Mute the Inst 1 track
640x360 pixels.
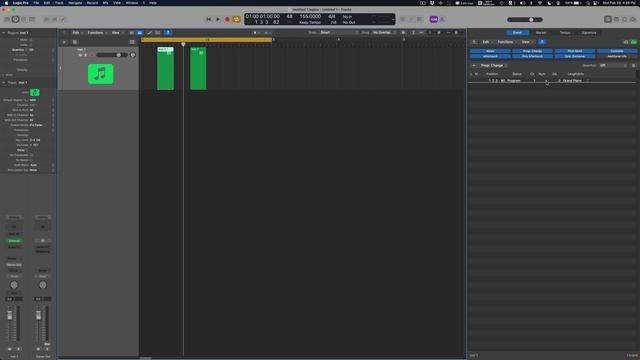(x=80, y=55)
